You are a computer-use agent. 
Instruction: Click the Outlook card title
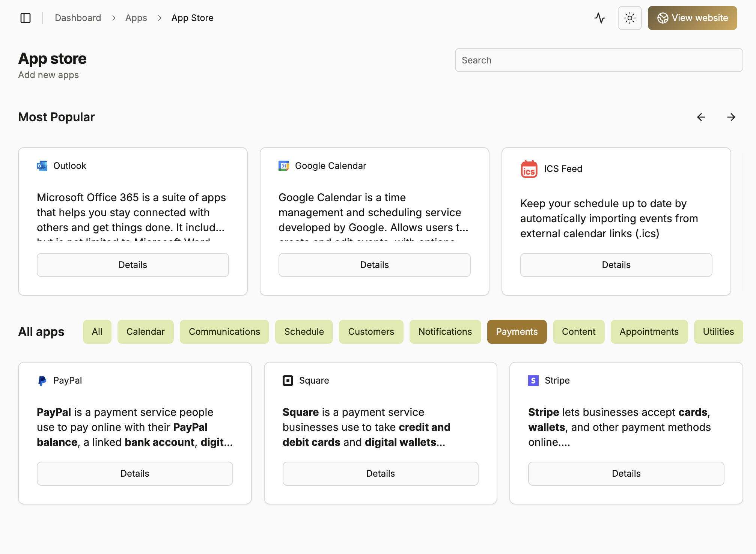click(x=70, y=166)
